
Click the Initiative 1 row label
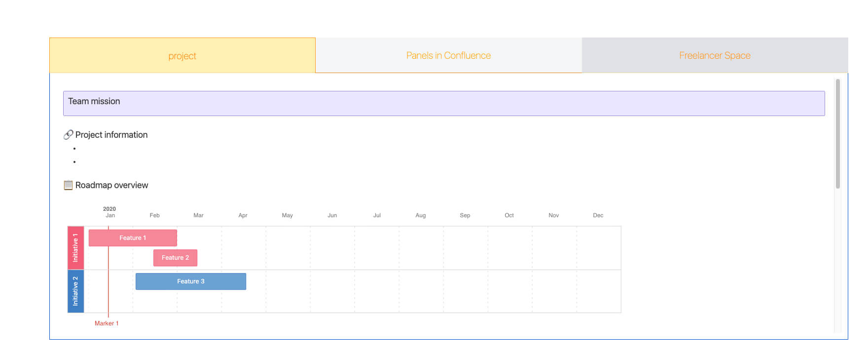75,247
